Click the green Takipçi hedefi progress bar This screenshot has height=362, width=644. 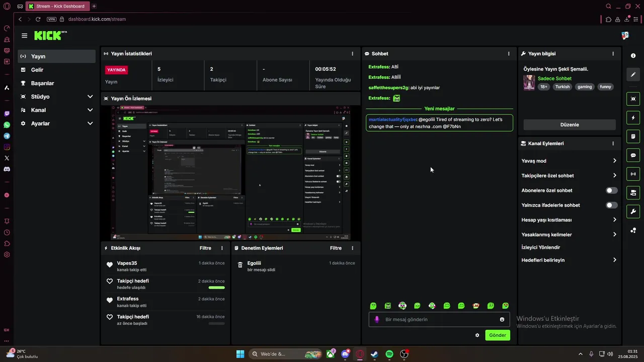click(x=216, y=288)
